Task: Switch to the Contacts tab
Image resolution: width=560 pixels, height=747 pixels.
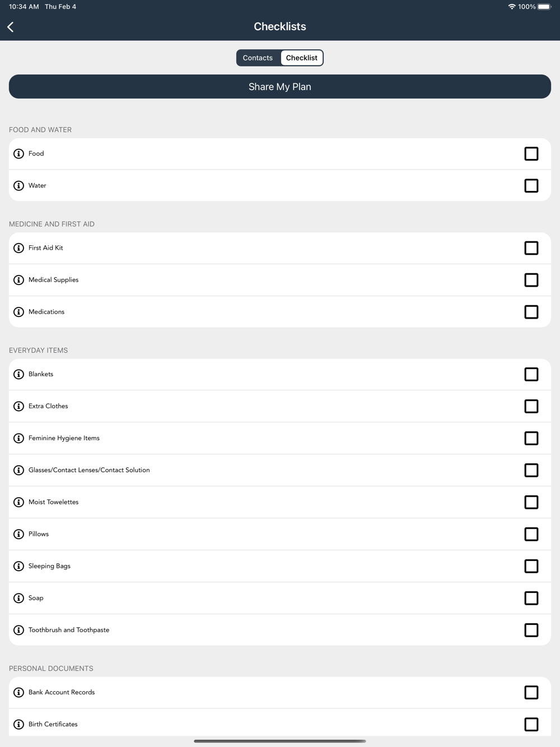Action: click(258, 58)
